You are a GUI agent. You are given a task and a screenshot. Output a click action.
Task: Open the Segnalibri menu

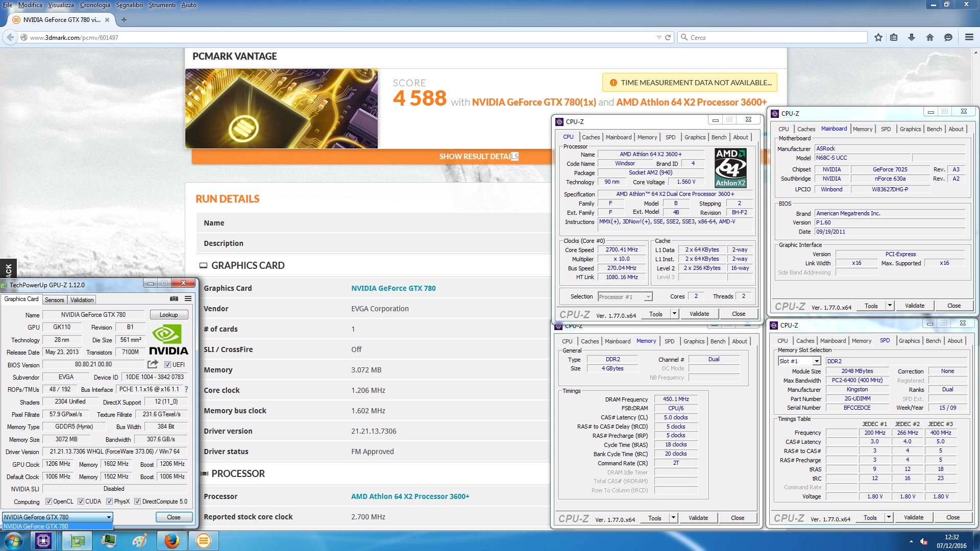(130, 5)
